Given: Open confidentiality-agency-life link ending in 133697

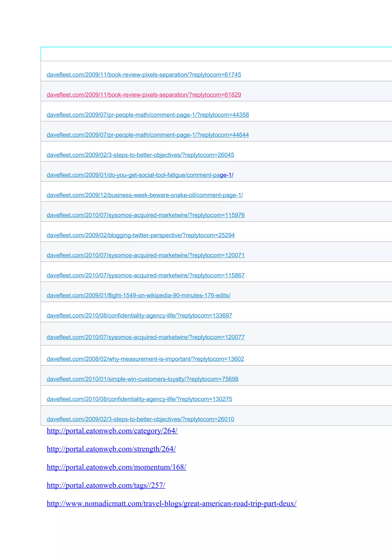Looking at the screenshot, I should click(x=139, y=315).
